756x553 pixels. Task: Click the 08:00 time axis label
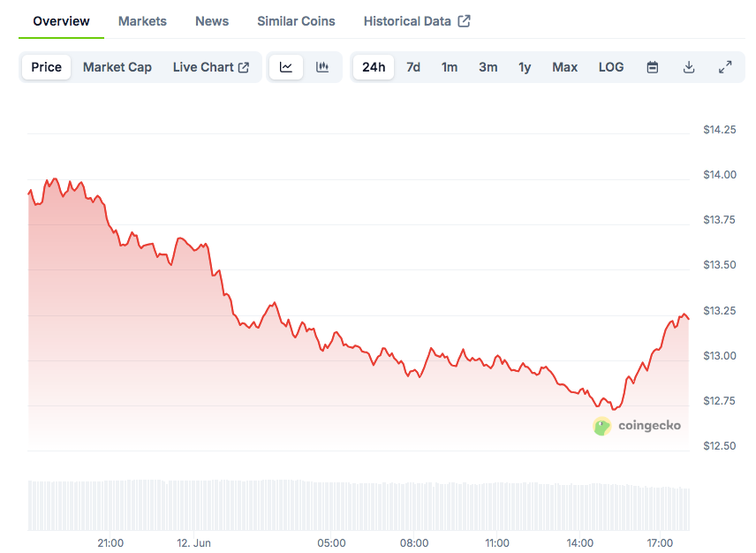414,543
